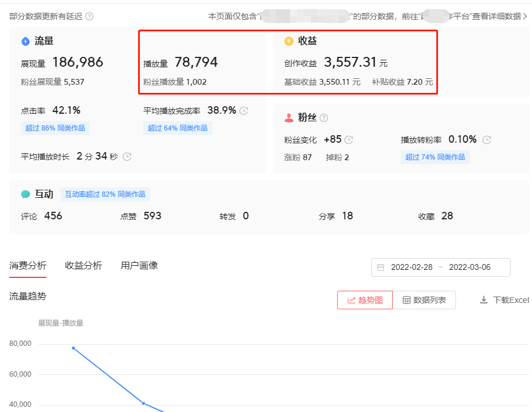The image size is (532, 412).
Task: Click the clock icon beside 粉丝变化 +85
Action: click(349, 139)
